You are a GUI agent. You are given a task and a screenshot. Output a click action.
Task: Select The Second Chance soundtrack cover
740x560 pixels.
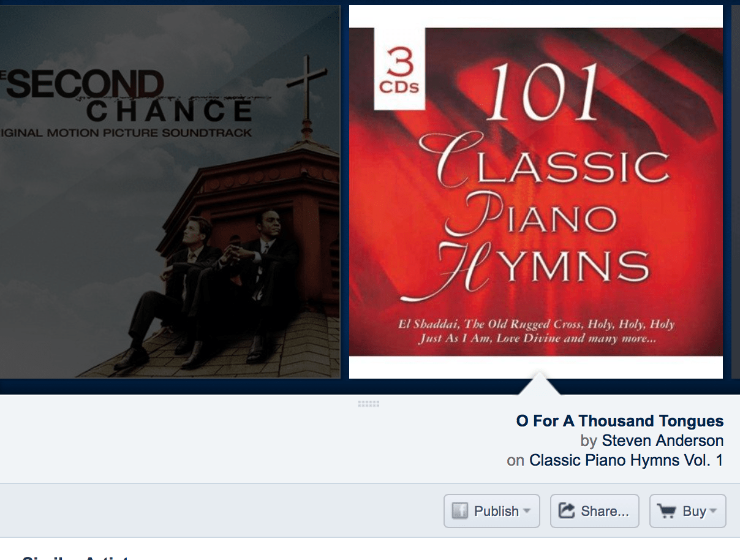[170, 192]
